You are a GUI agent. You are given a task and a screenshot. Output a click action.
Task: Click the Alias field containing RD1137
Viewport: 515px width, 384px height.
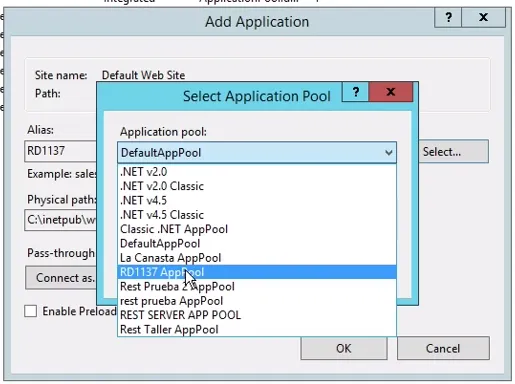pyautogui.click(x=61, y=151)
